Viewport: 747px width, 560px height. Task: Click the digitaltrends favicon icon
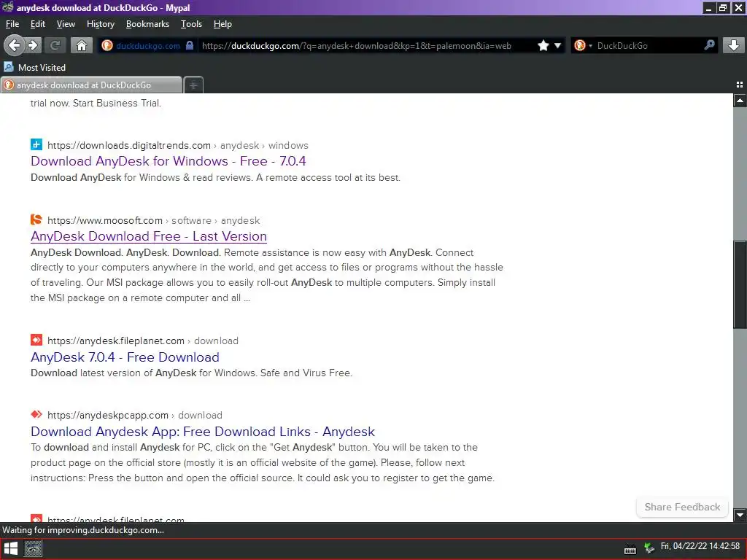36,144
